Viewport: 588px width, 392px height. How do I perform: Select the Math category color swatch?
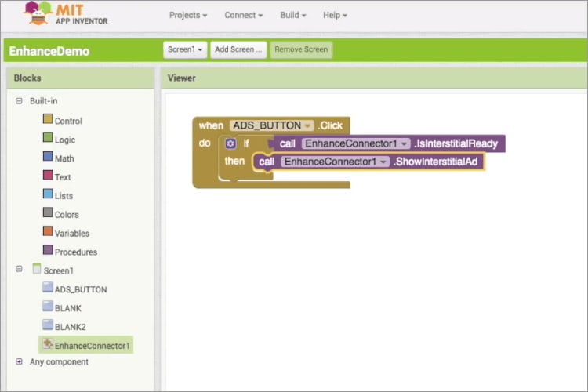click(48, 157)
